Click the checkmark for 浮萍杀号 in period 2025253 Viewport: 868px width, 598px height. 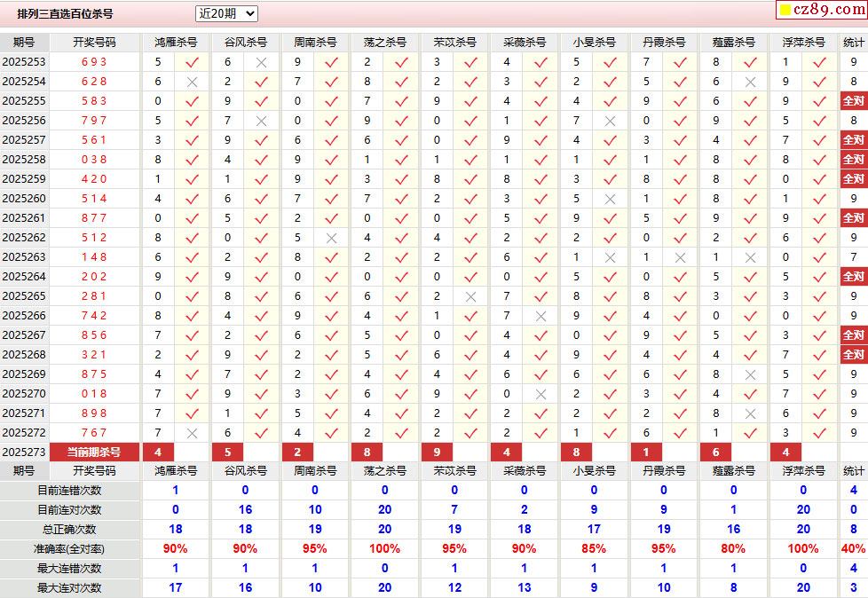pos(820,62)
